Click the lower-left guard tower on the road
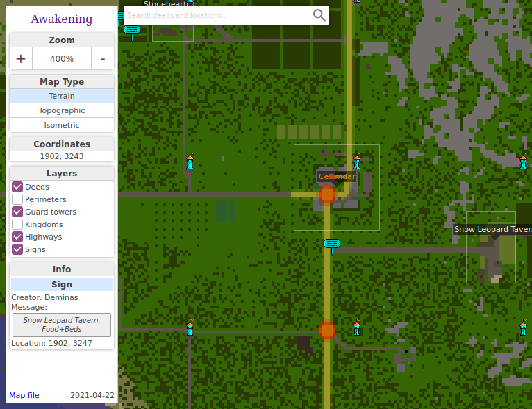This screenshot has height=409, width=532. 190,328
